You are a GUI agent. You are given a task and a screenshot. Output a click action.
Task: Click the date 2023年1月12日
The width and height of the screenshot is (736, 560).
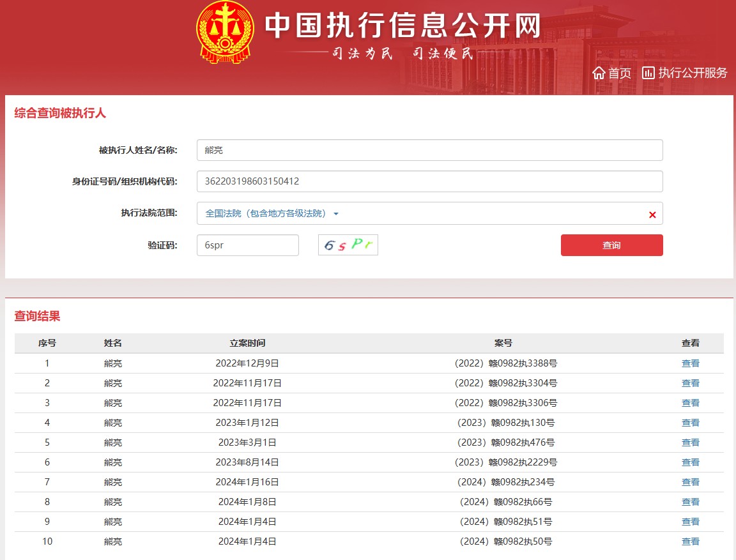247,423
